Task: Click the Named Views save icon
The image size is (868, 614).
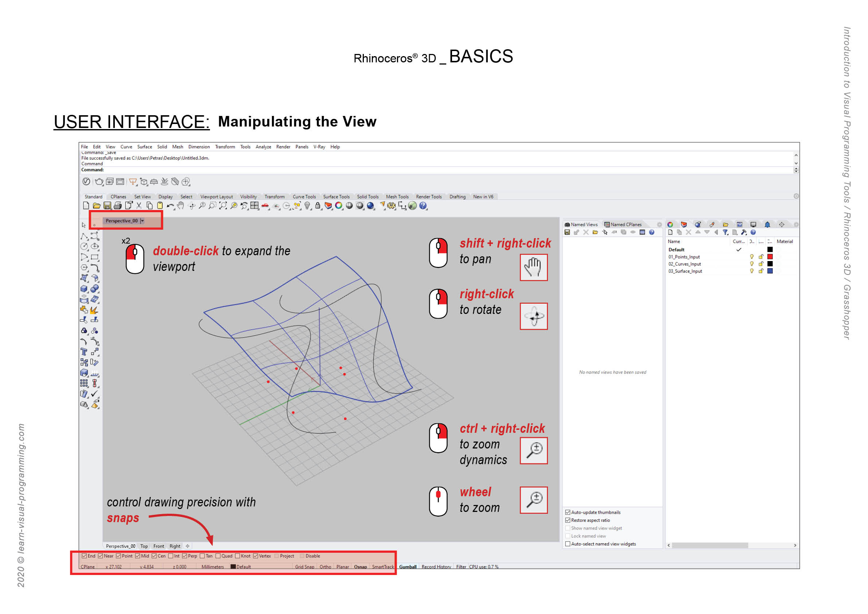Action: [568, 232]
